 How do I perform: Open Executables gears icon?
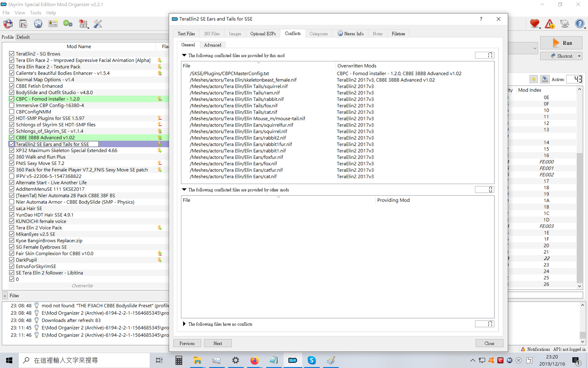[68, 24]
